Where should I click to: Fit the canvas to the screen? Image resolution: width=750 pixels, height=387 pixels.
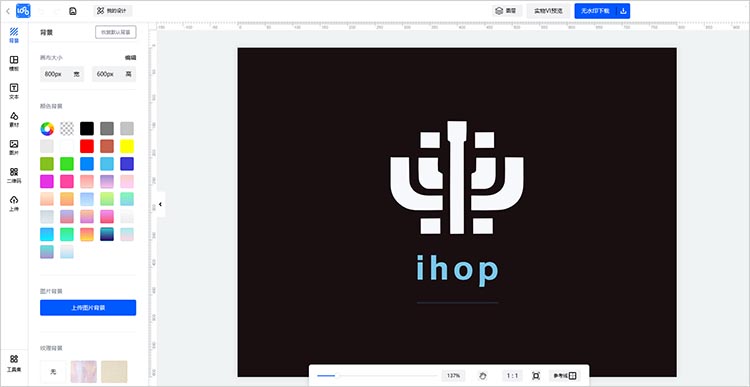pos(536,376)
